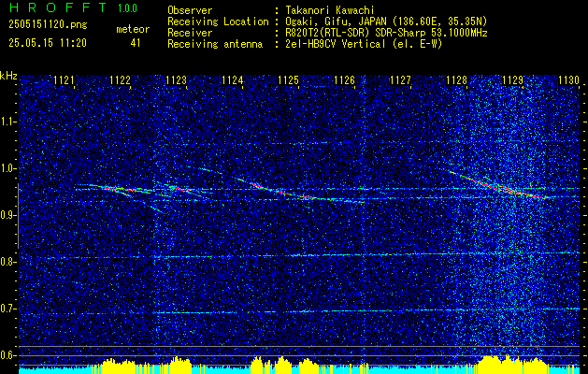Screen dimensions: 588x374
Task: Click the 1.0 frequency axis label
Action: tap(7, 168)
